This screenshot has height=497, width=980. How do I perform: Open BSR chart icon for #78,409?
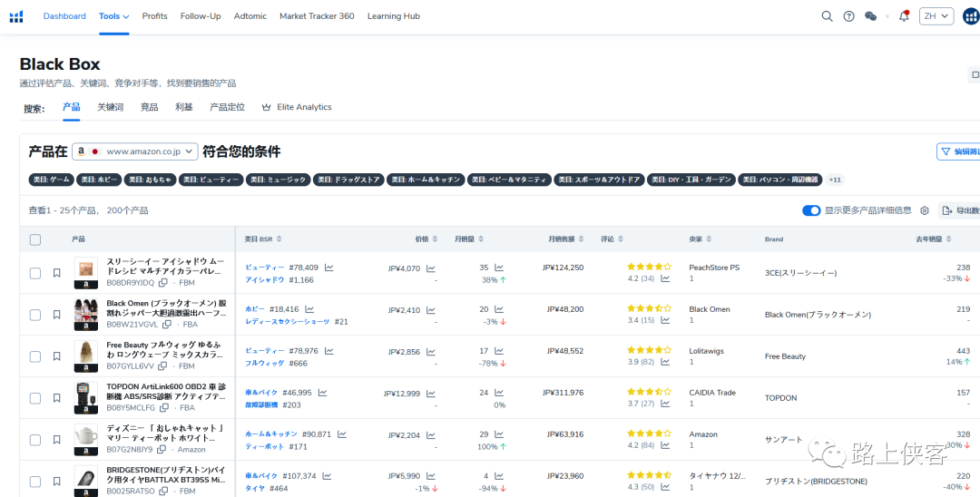(x=328, y=268)
